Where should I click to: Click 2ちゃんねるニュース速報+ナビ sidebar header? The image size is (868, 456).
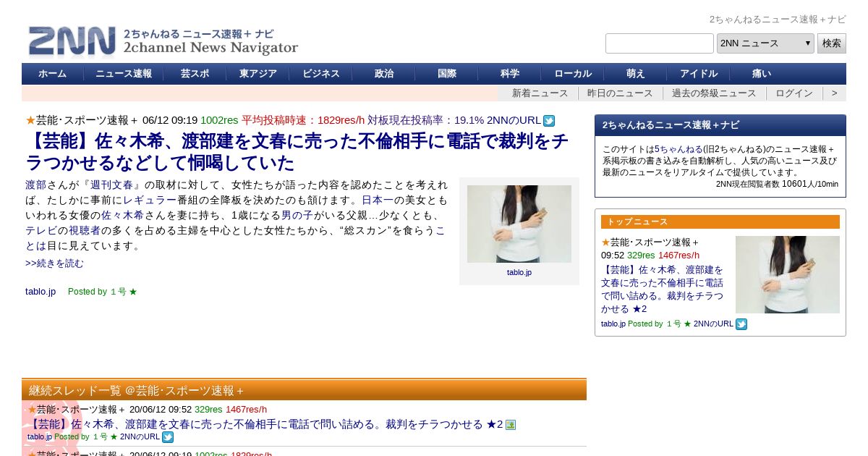pyautogui.click(x=720, y=125)
